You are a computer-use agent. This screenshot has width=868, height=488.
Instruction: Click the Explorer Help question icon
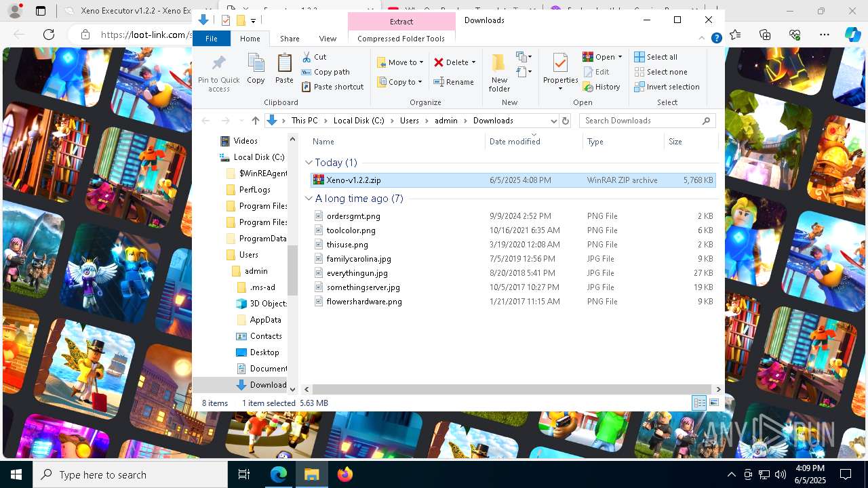716,39
